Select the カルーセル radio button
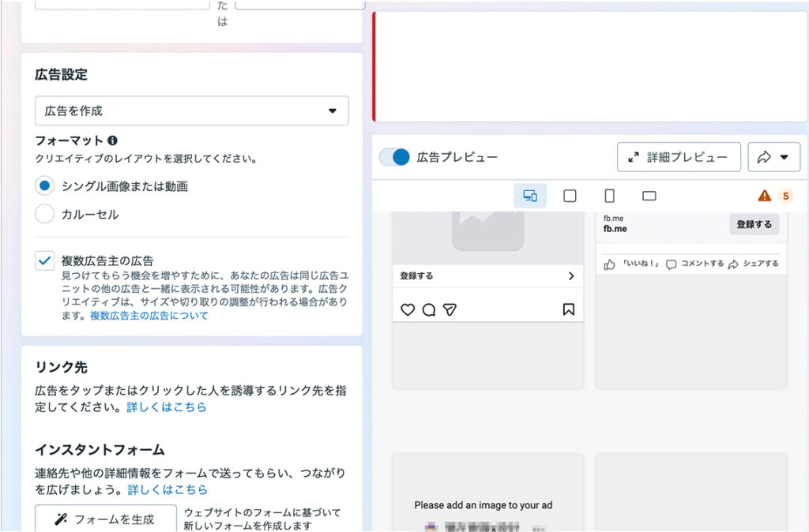The width and height of the screenshot is (809, 532). click(45, 213)
